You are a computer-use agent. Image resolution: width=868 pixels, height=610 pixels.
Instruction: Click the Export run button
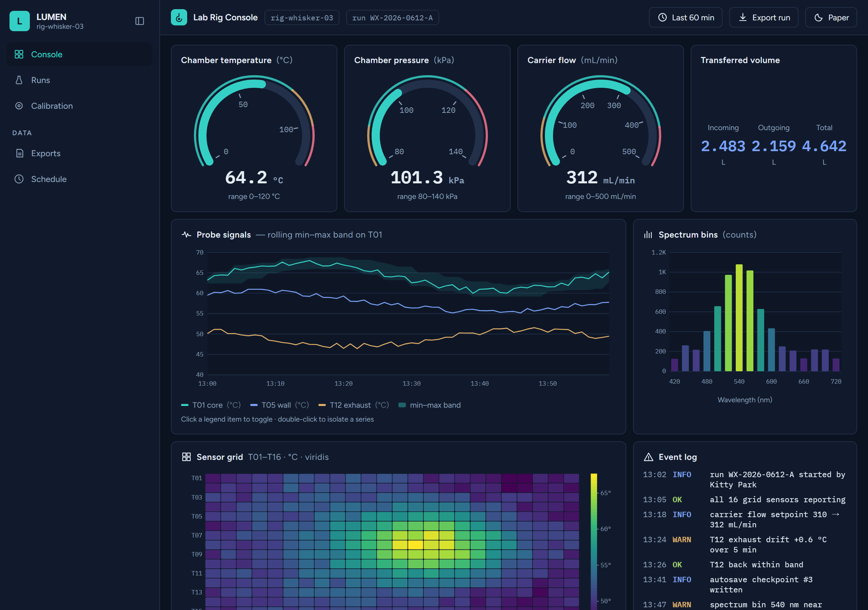763,17
